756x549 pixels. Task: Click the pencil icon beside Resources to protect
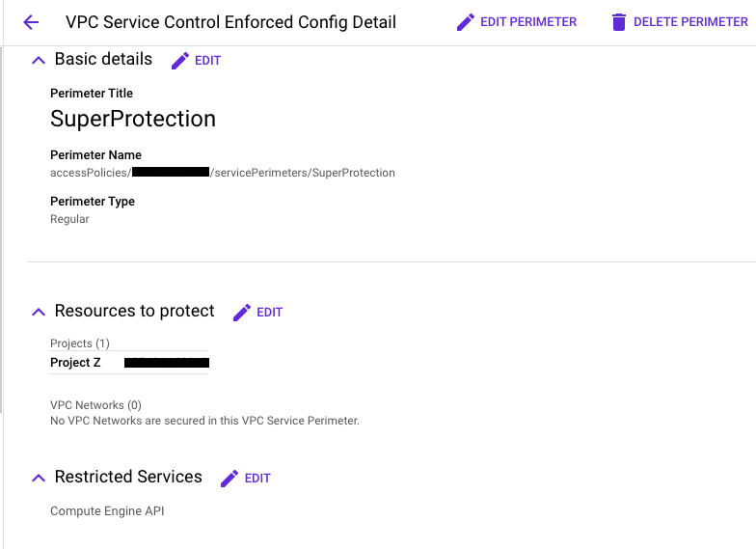tap(242, 312)
